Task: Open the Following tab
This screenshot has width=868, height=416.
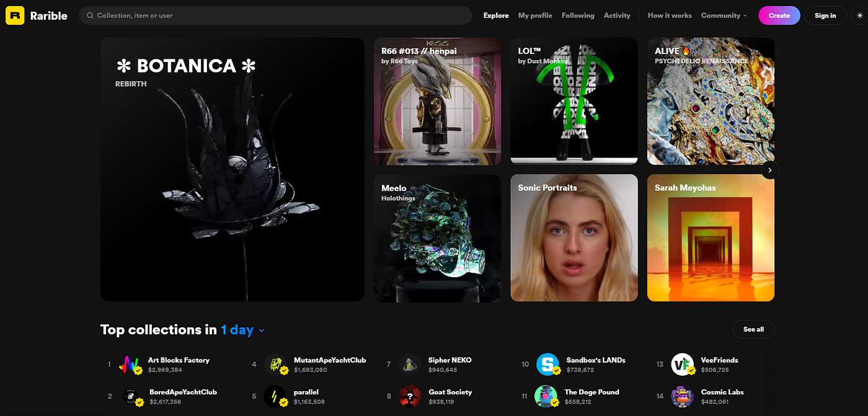Action: click(578, 15)
